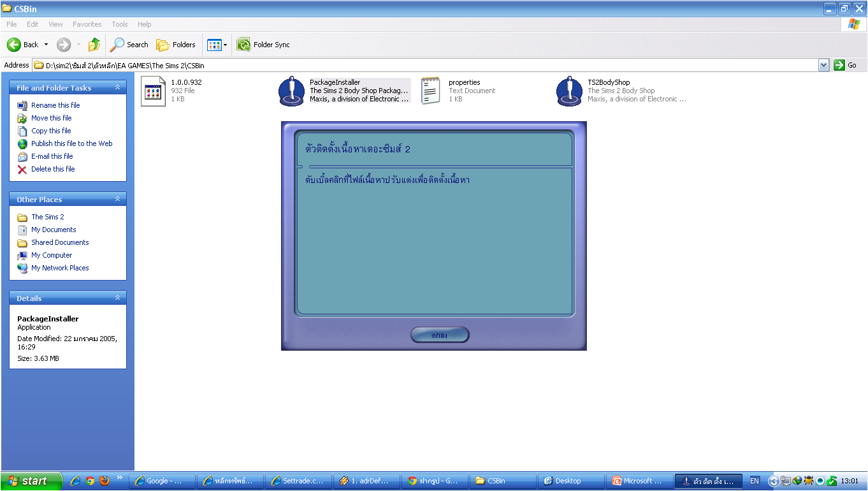Show the Folders pane

177,45
